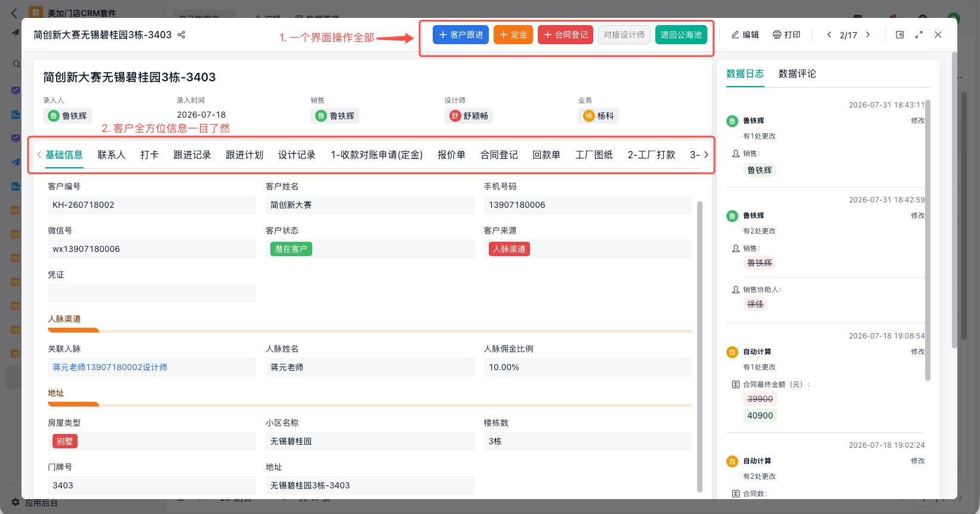
Task: Click the search icon in background sidebar
Action: point(17,64)
